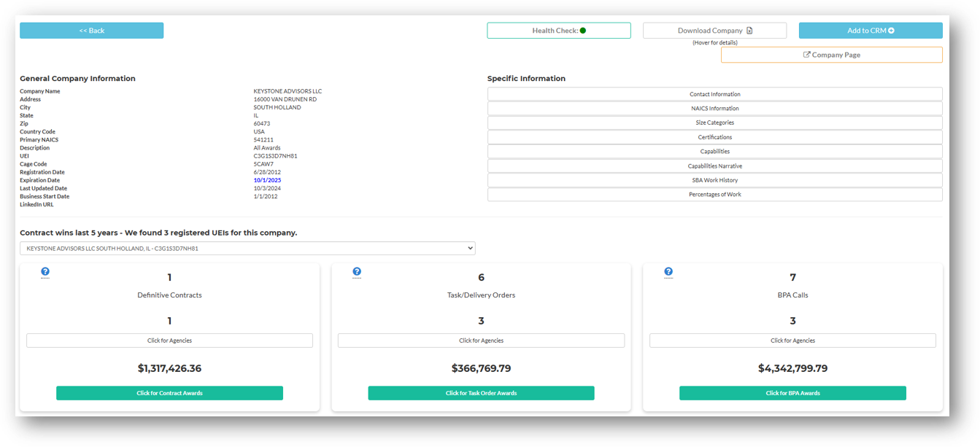Open the SBA Work History section
Screen dimensions: 980x447
tap(714, 180)
